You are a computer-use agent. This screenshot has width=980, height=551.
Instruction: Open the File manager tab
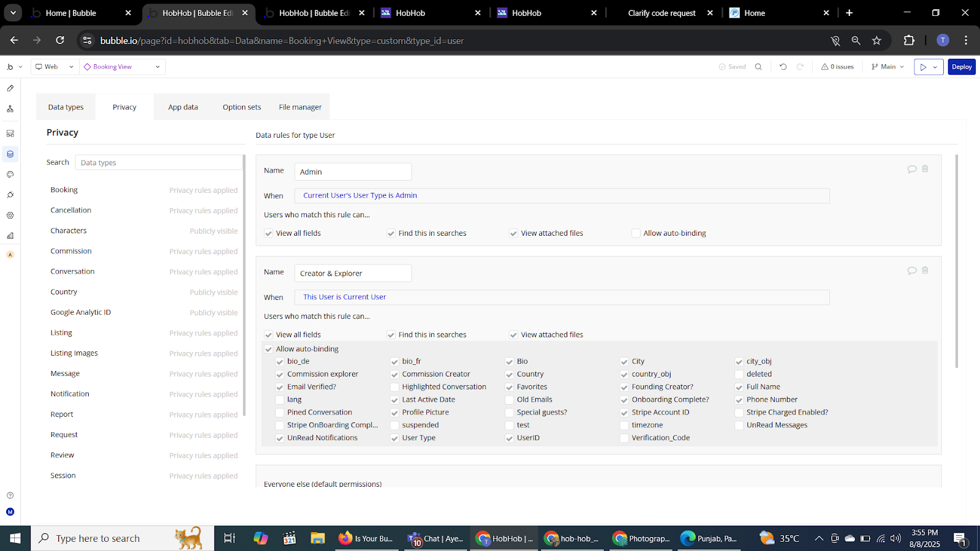(300, 107)
